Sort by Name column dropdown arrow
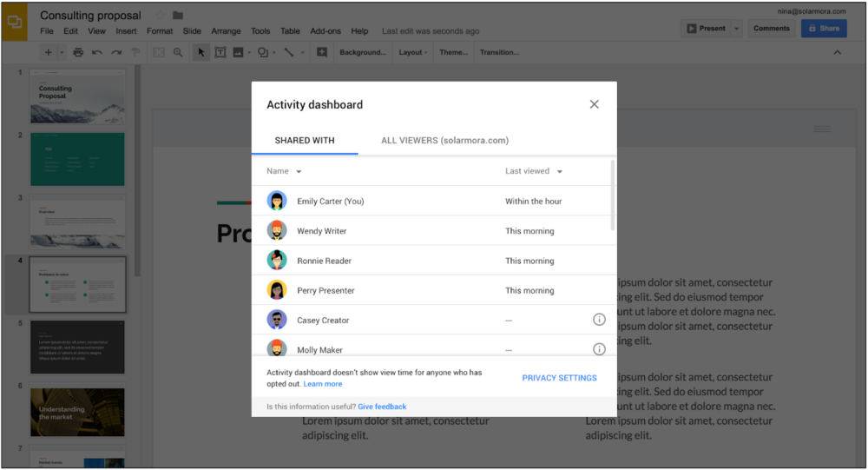Image resolution: width=868 pixels, height=470 pixels. [299, 172]
